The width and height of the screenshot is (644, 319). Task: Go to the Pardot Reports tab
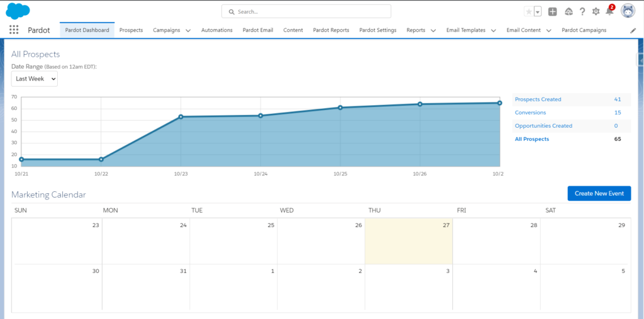[331, 30]
